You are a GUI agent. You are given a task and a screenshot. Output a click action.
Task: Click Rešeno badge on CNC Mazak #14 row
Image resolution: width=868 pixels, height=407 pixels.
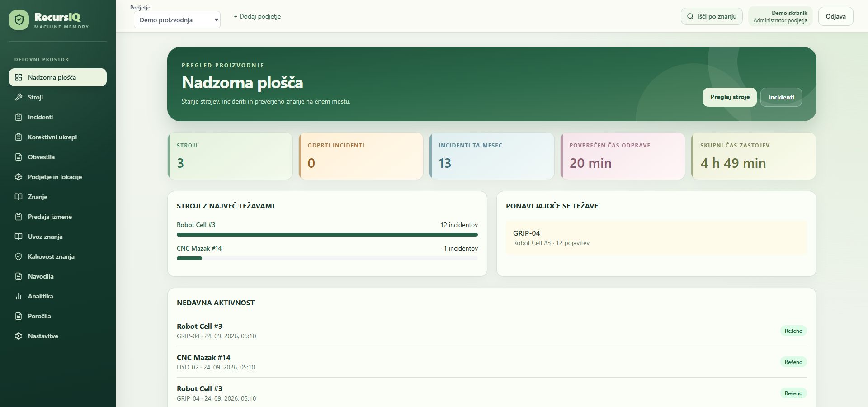pos(793,362)
